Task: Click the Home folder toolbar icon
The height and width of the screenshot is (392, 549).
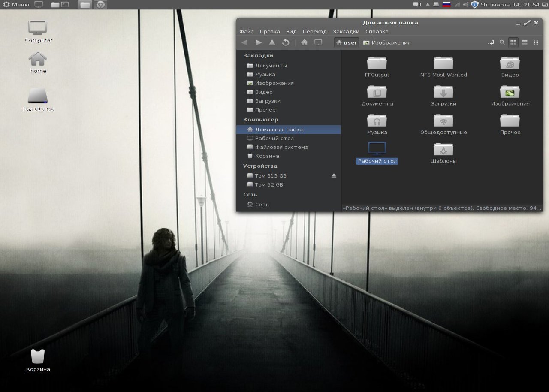Action: point(305,42)
